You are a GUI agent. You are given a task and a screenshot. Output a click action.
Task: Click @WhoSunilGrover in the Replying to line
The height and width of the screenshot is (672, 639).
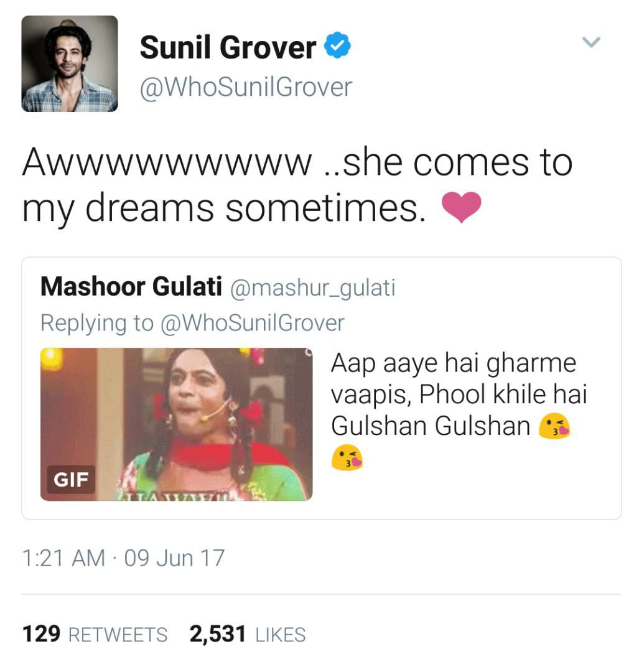tap(253, 323)
